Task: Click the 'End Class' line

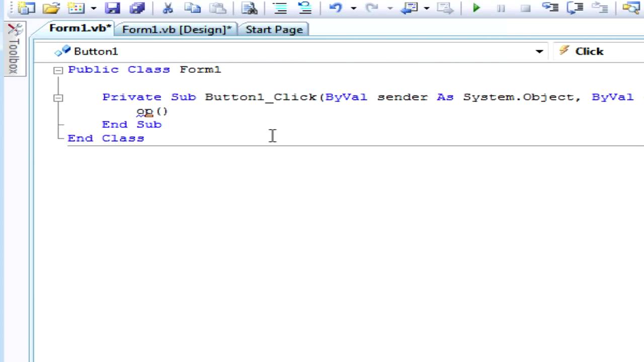Action: pyautogui.click(x=106, y=138)
